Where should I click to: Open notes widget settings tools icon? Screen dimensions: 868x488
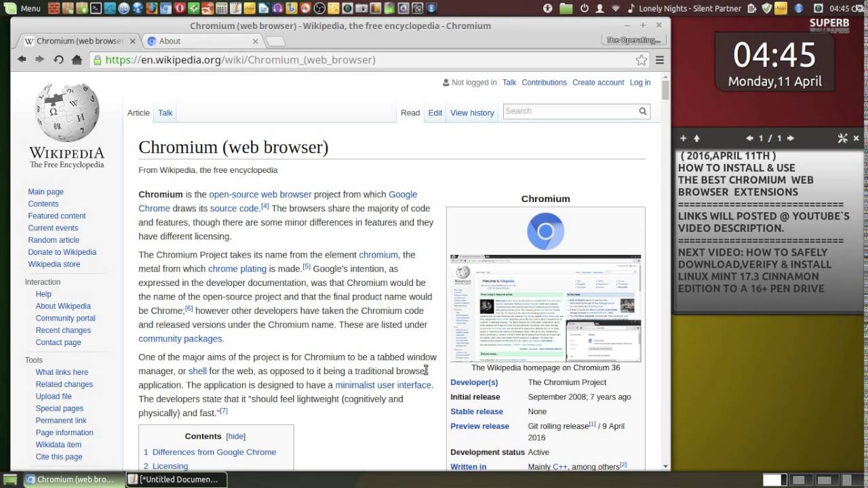tap(842, 138)
